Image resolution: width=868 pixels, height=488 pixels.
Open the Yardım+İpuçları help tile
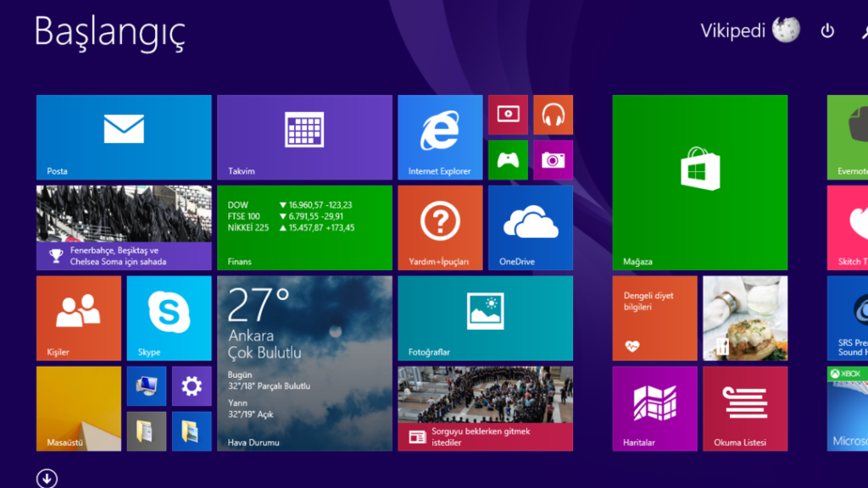pos(440,227)
